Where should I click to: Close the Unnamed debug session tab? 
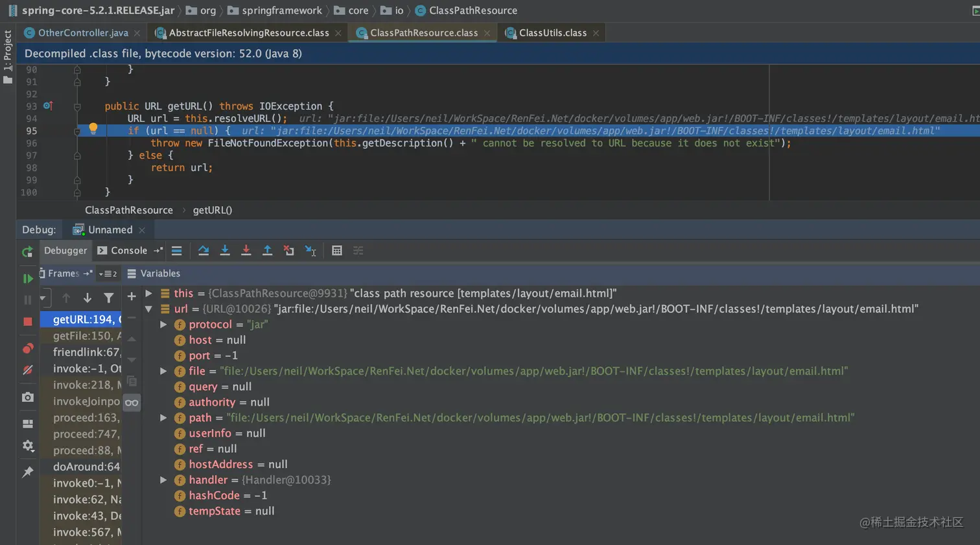point(142,230)
